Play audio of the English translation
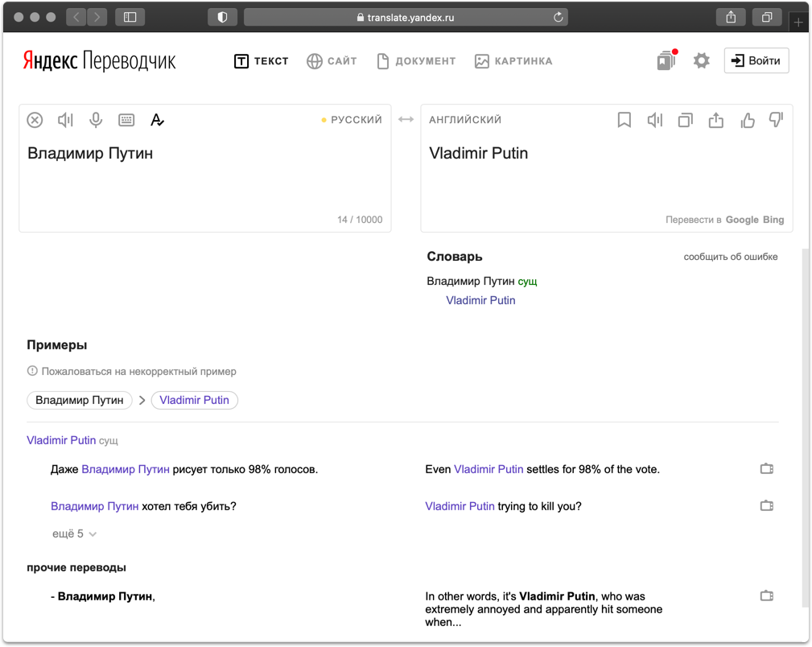Screen dimensions: 812x647 (x=655, y=120)
